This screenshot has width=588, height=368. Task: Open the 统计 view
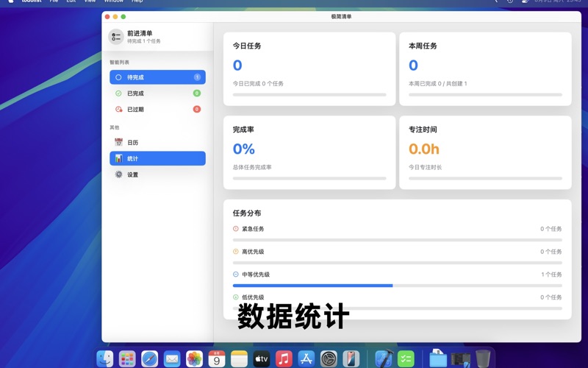click(157, 158)
